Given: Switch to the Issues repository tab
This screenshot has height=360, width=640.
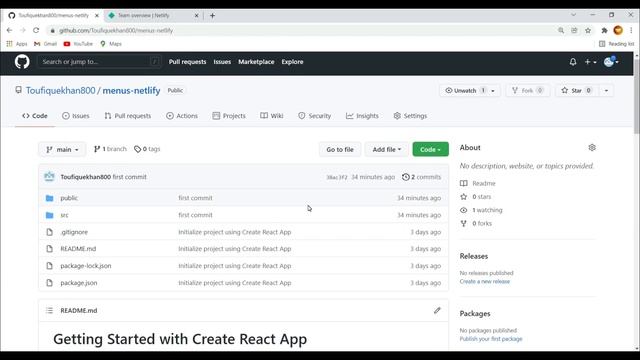Looking at the screenshot, I should pyautogui.click(x=76, y=116).
